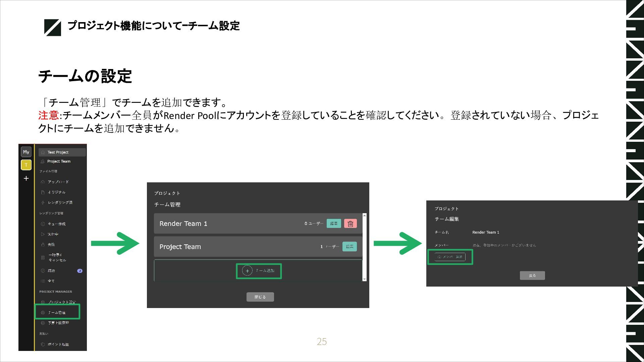Click the アップロード upload cloud icon

pyautogui.click(x=43, y=182)
